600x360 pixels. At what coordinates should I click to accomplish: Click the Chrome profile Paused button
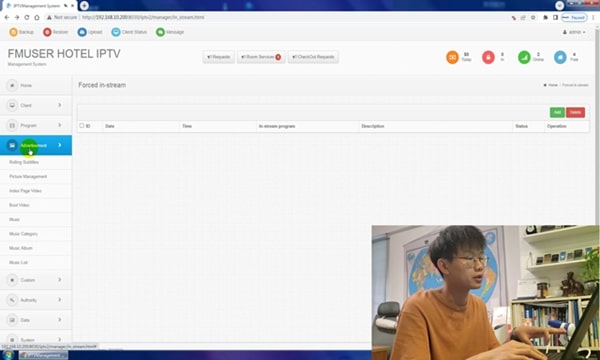tap(574, 18)
